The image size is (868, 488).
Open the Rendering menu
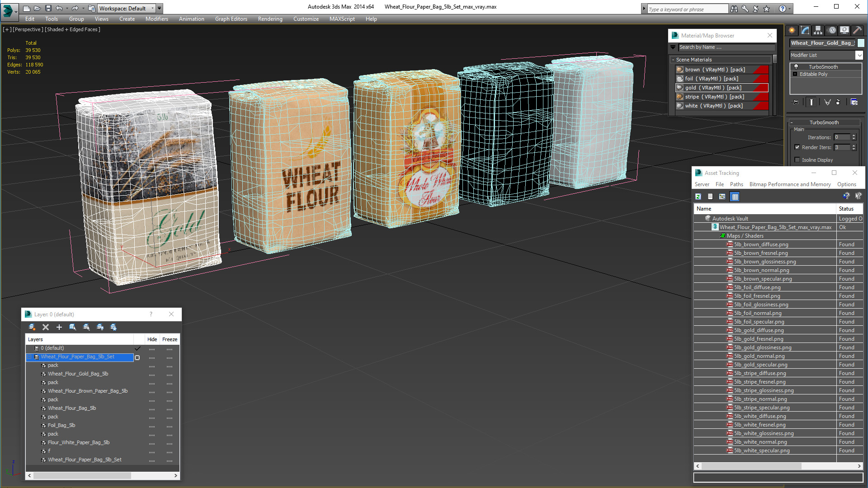coord(270,19)
